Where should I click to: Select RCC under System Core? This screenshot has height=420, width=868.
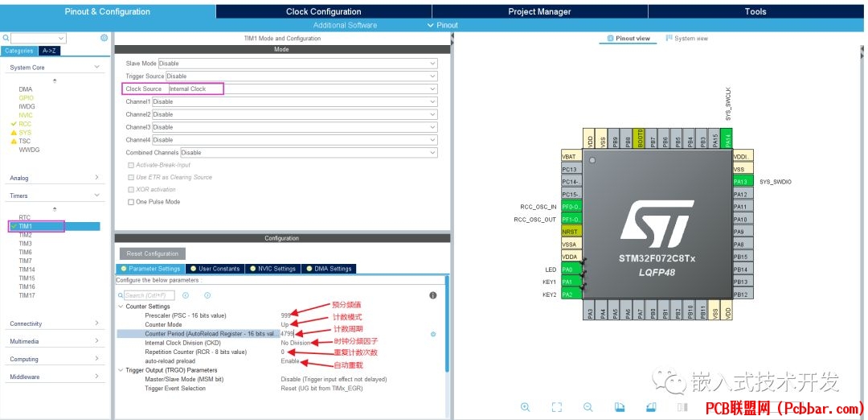pyautogui.click(x=25, y=124)
